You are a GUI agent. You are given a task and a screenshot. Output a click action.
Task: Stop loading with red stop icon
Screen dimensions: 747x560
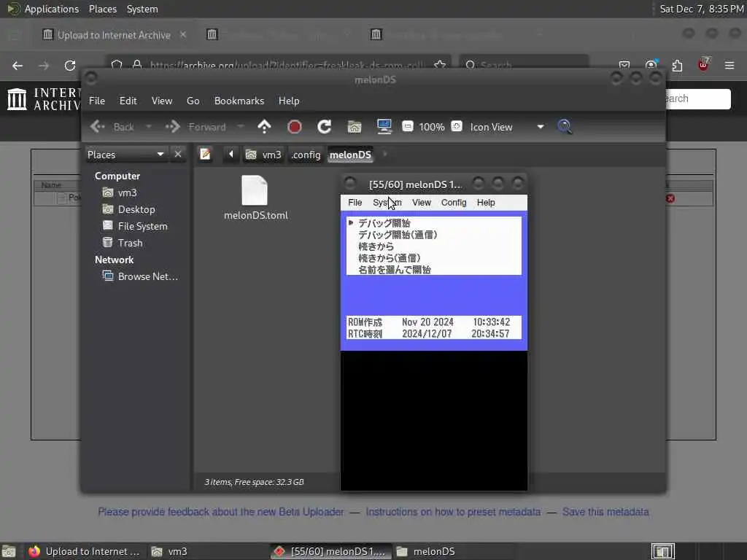click(295, 127)
